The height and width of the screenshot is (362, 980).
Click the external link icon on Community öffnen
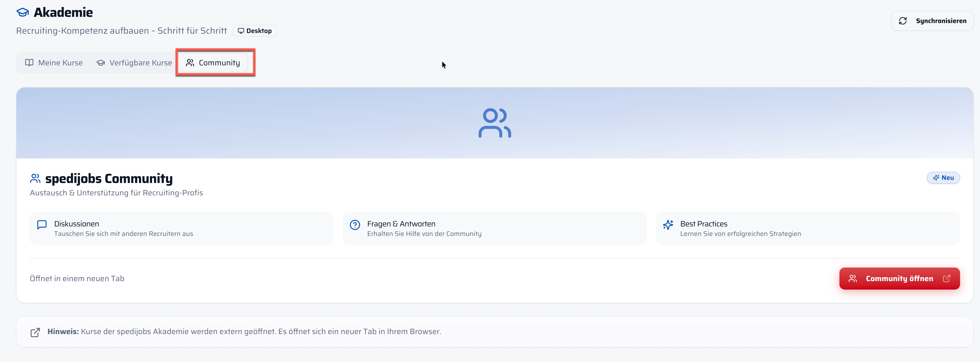[947, 279]
